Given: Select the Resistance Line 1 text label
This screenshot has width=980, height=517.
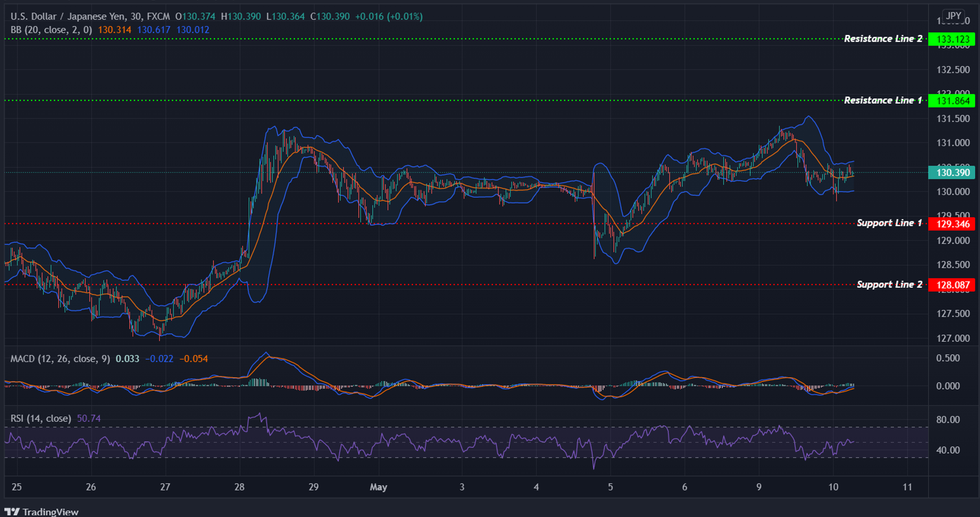Looking at the screenshot, I should (882, 100).
